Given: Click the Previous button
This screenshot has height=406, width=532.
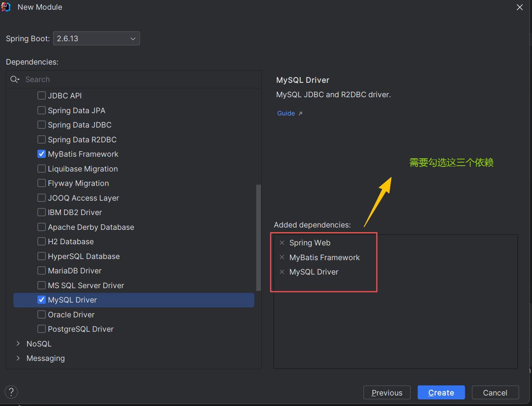Looking at the screenshot, I should pos(387,392).
